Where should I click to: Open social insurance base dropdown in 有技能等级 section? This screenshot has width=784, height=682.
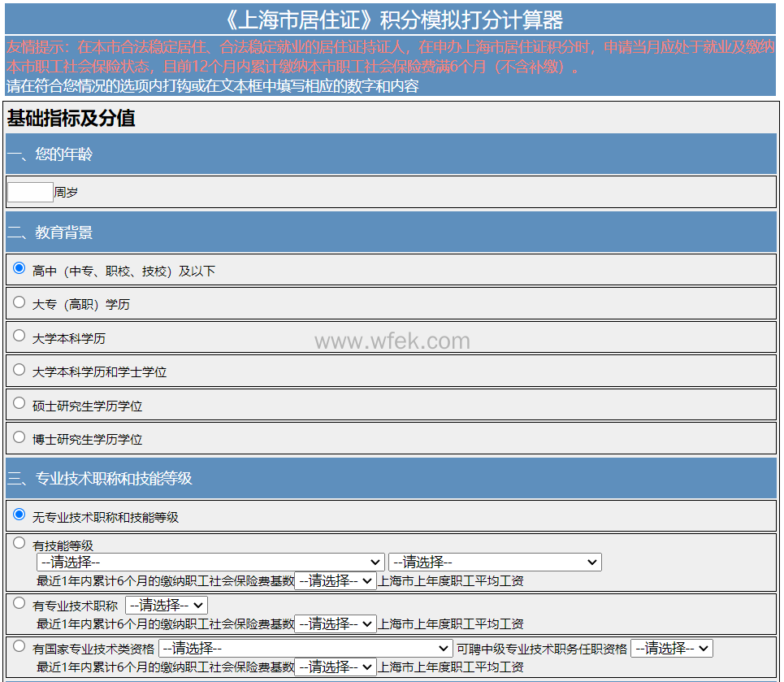pyautogui.click(x=336, y=581)
